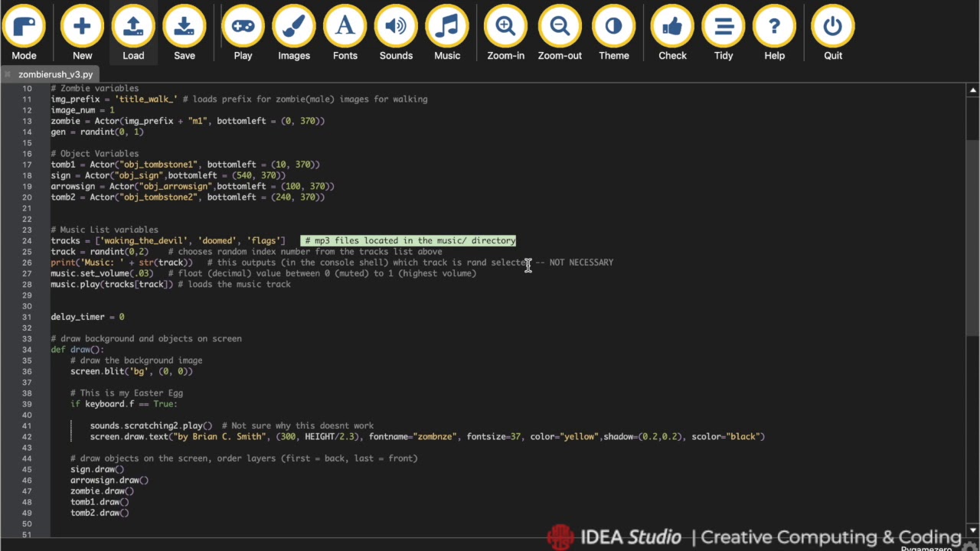The height and width of the screenshot is (551, 980).
Task: Click 'zombie.draw()' on line 47
Action: 102,491
